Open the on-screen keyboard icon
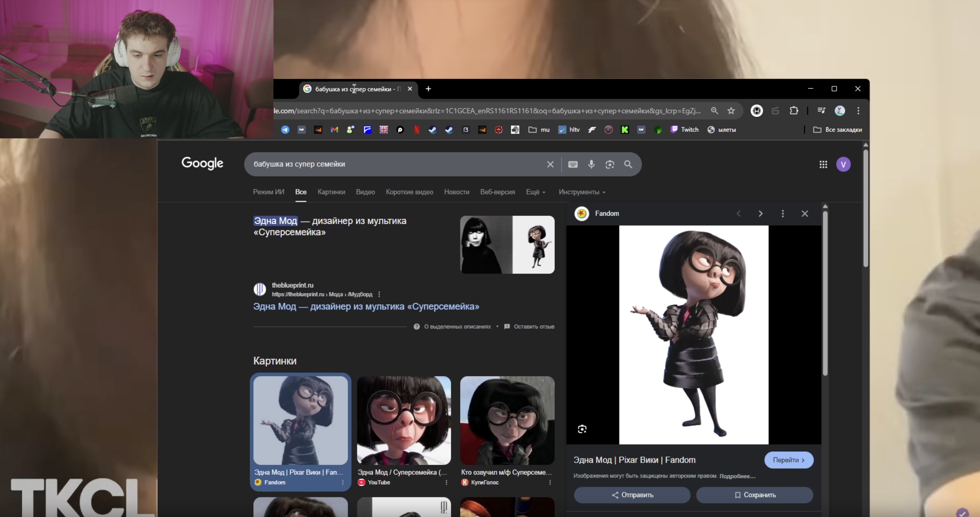Image resolution: width=980 pixels, height=517 pixels. coord(573,164)
